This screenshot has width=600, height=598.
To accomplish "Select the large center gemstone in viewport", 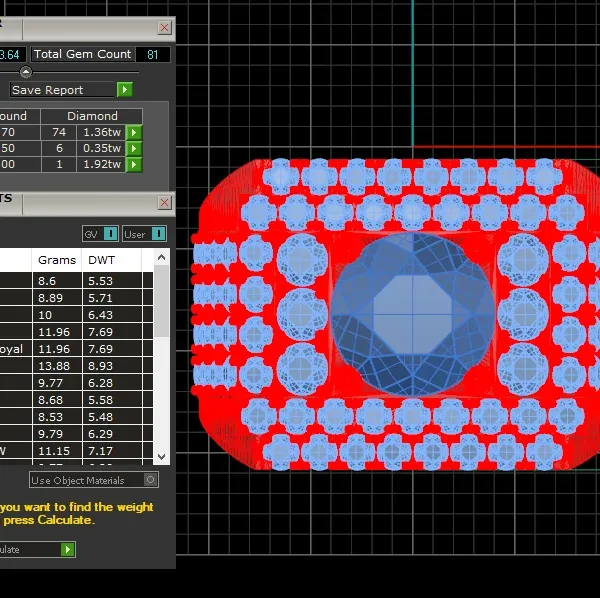I will pos(412,314).
